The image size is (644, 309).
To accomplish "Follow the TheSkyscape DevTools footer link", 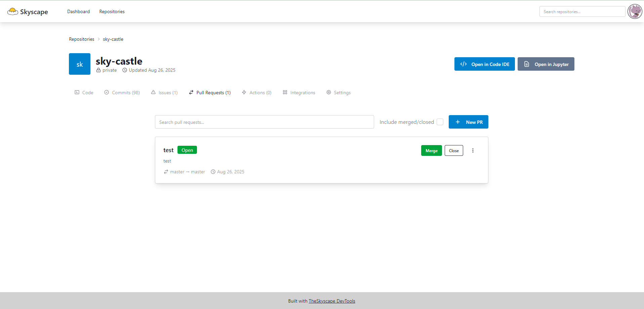I will (332, 301).
